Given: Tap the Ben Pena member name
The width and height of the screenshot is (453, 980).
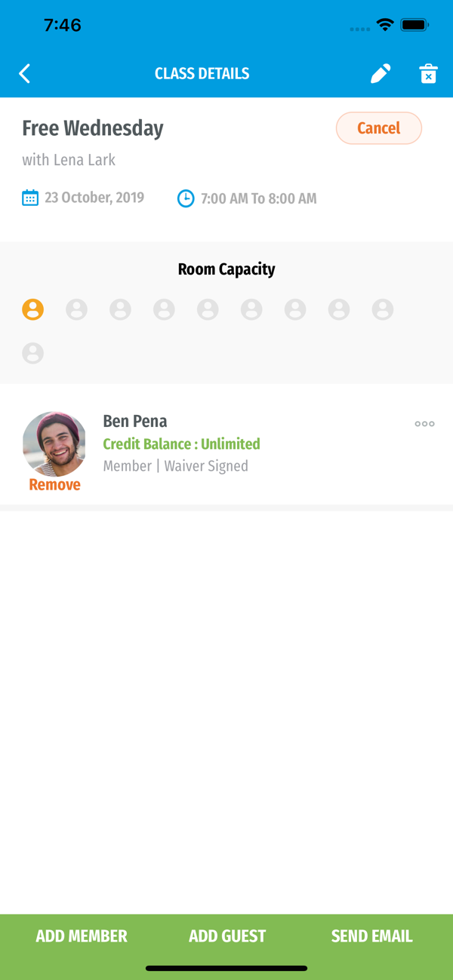Looking at the screenshot, I should click(135, 421).
